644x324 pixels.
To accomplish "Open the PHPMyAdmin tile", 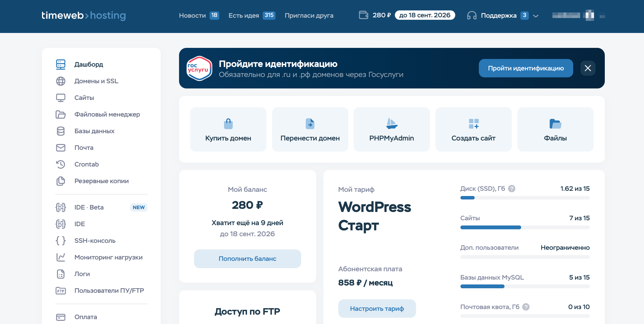I will (x=392, y=129).
